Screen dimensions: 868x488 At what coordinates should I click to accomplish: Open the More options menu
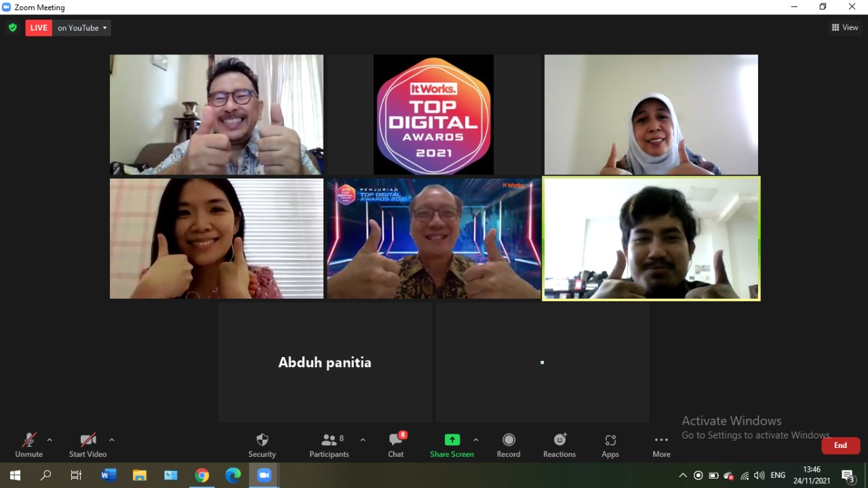[661, 445]
